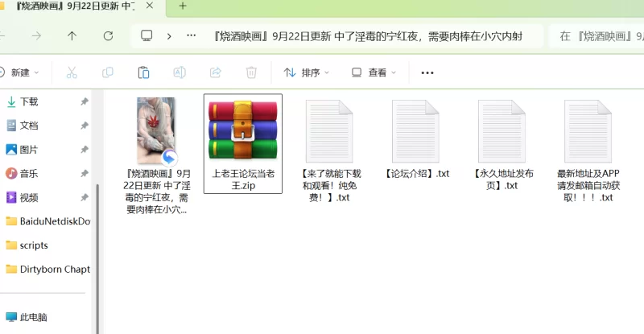Click the Share icon in toolbar

(215, 72)
